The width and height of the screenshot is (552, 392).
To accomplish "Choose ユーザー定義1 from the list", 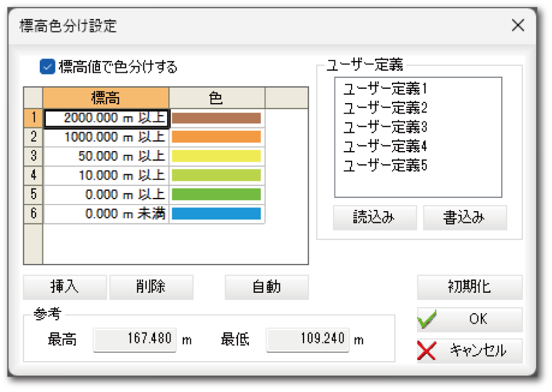I will point(385,88).
